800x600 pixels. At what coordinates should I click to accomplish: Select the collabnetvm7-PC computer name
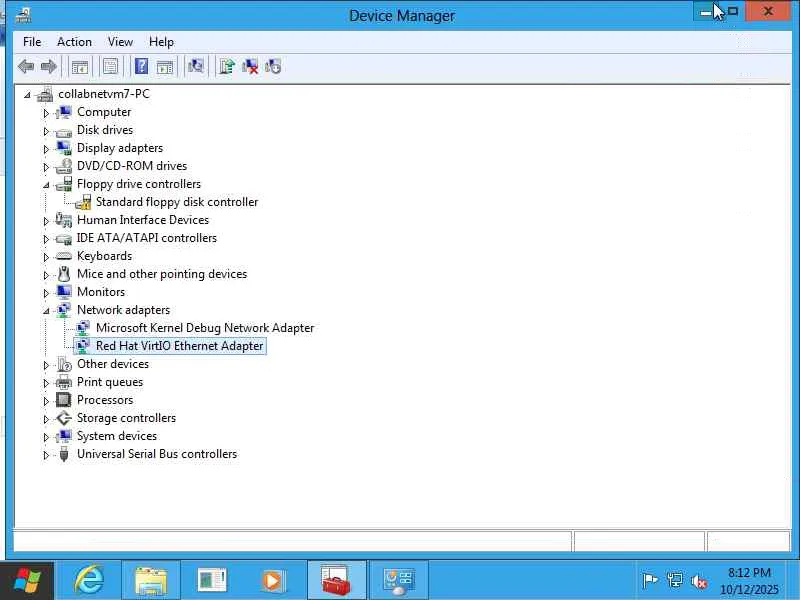coord(104,94)
